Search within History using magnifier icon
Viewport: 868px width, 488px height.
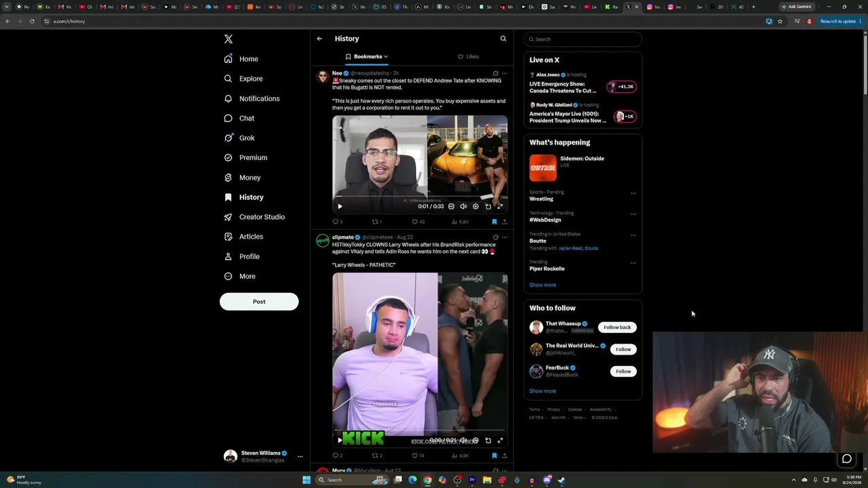point(503,39)
